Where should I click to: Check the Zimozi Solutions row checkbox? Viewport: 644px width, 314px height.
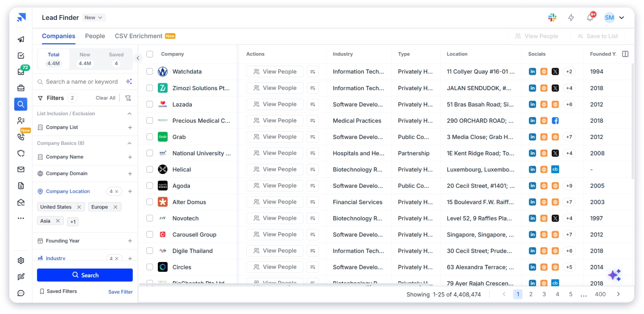(150, 88)
